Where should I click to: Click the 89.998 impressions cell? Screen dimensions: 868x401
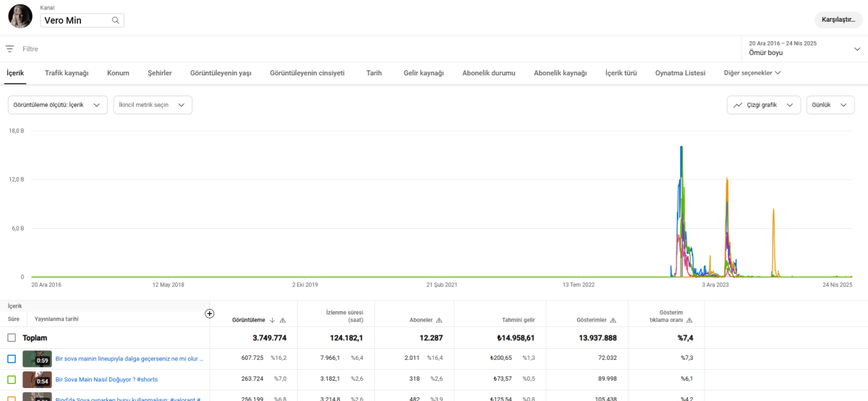click(x=605, y=379)
